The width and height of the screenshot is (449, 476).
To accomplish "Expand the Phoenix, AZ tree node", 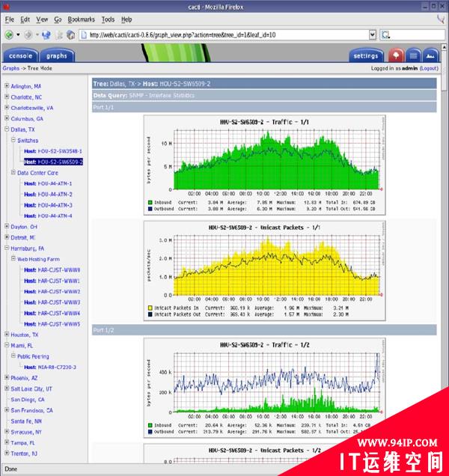I will [x=7, y=377].
